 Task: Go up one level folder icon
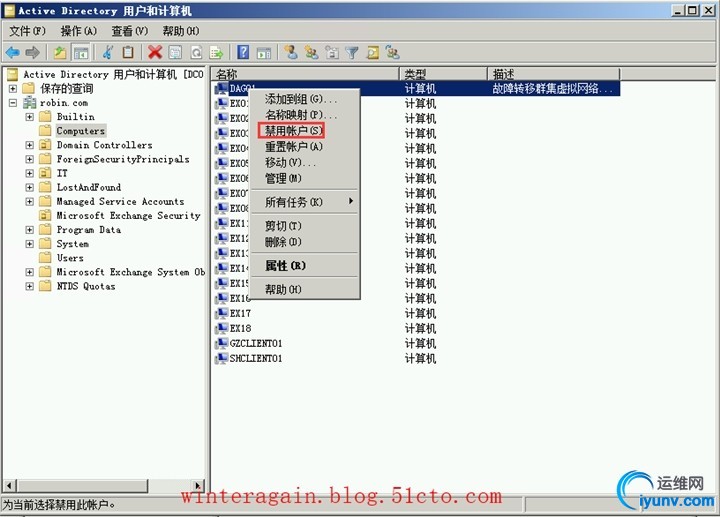pos(60,53)
